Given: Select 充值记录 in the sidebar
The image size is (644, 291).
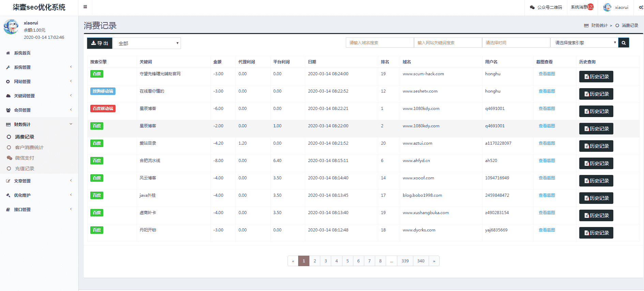Looking at the screenshot, I should pos(24,168).
